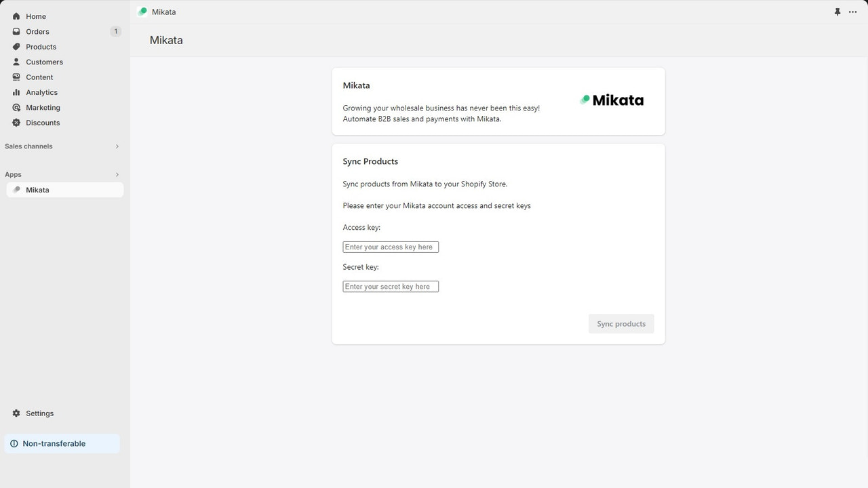The width and height of the screenshot is (868, 488).
Task: Click the Orders count badge showing 1
Action: click(x=115, y=31)
